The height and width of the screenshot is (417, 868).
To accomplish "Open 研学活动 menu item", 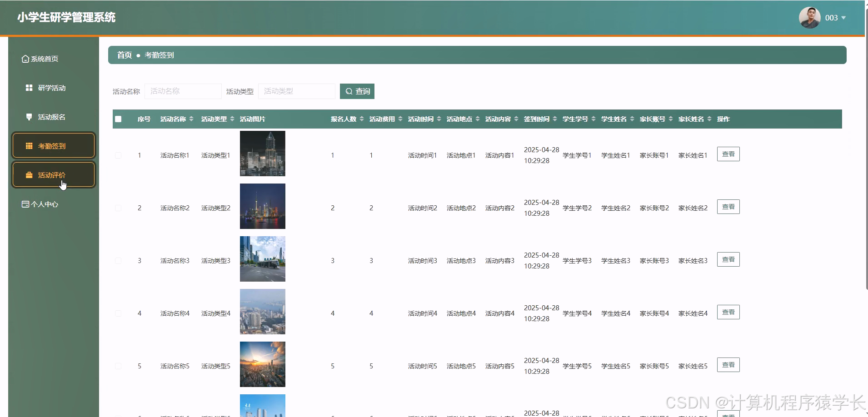I will 54,88.
